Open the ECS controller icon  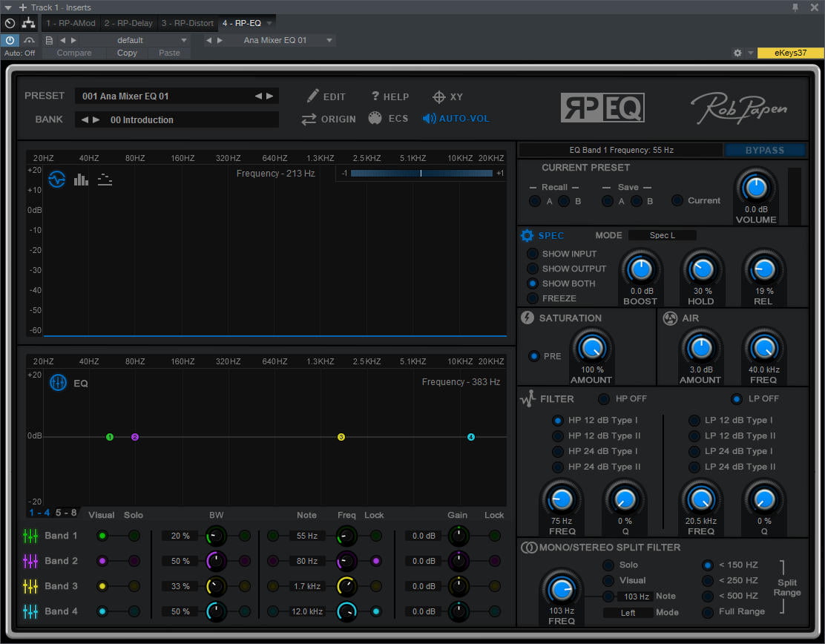(x=375, y=118)
